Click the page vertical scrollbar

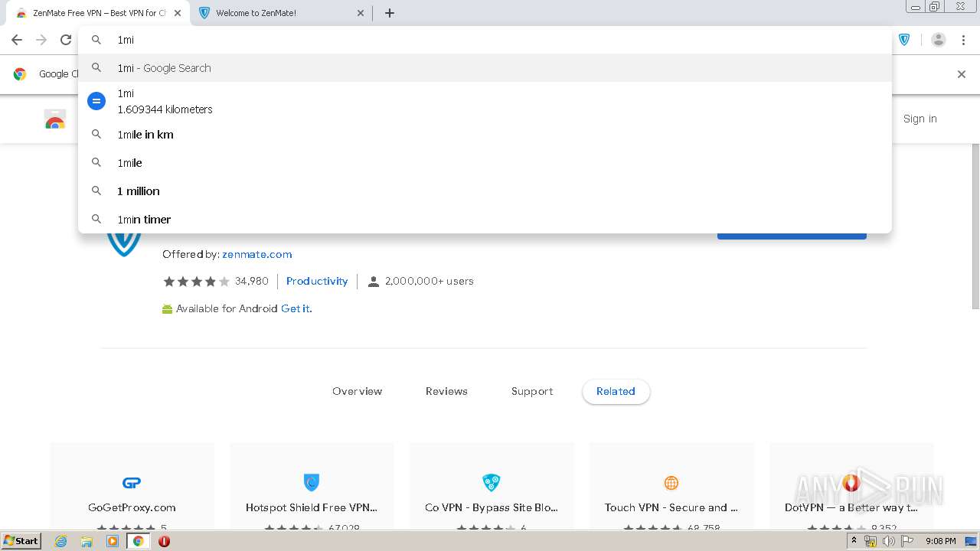click(975, 227)
